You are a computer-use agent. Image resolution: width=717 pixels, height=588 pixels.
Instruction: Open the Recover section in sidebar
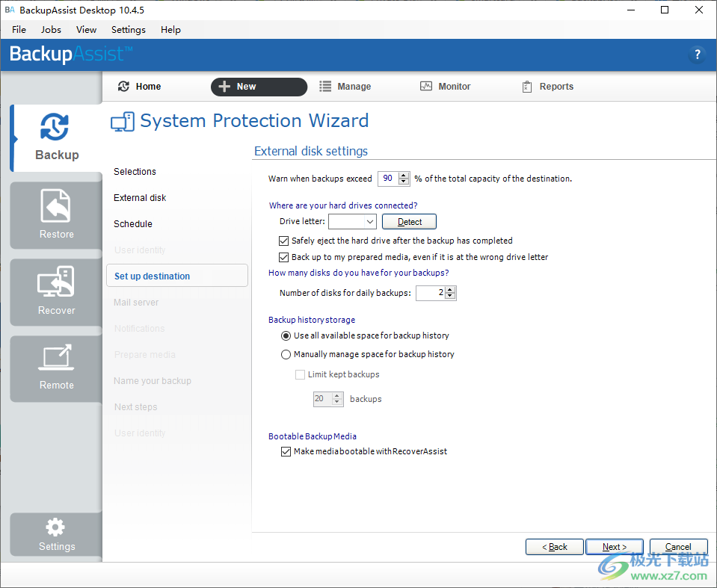[x=56, y=291]
